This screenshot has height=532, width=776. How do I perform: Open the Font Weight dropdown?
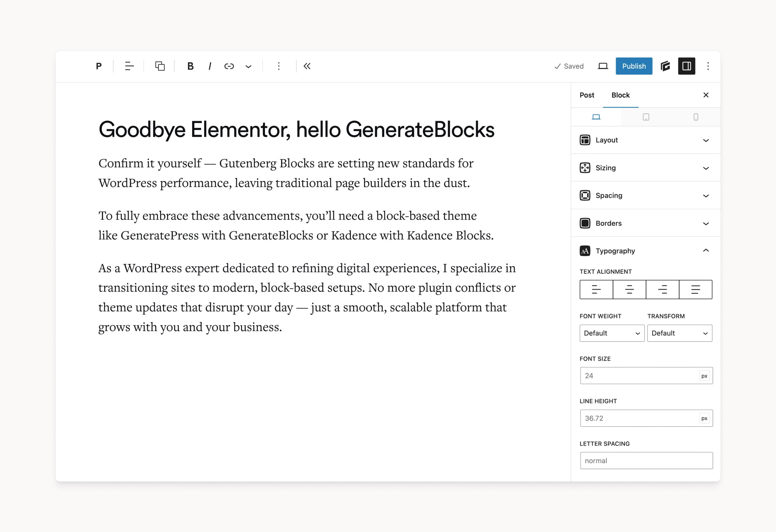(612, 333)
